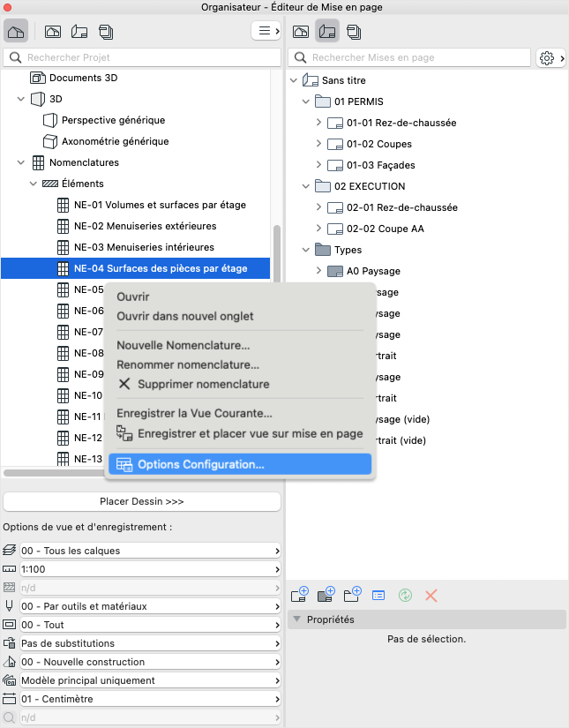Click the green update drawings icon

405,596
